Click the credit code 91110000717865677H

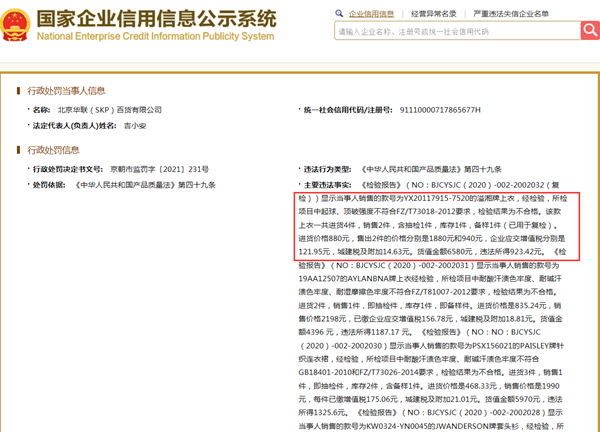point(440,110)
